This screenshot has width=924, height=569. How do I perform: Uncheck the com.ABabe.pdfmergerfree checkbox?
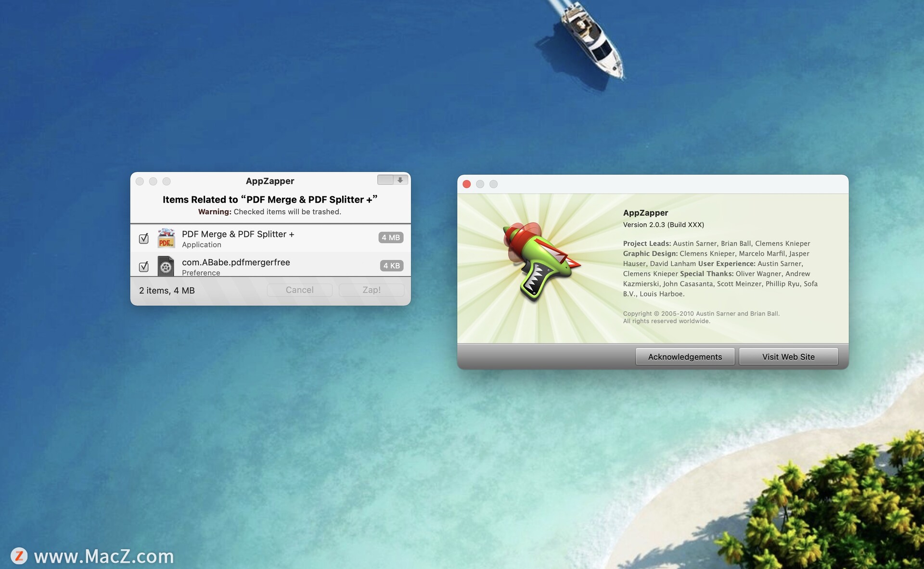tap(143, 266)
